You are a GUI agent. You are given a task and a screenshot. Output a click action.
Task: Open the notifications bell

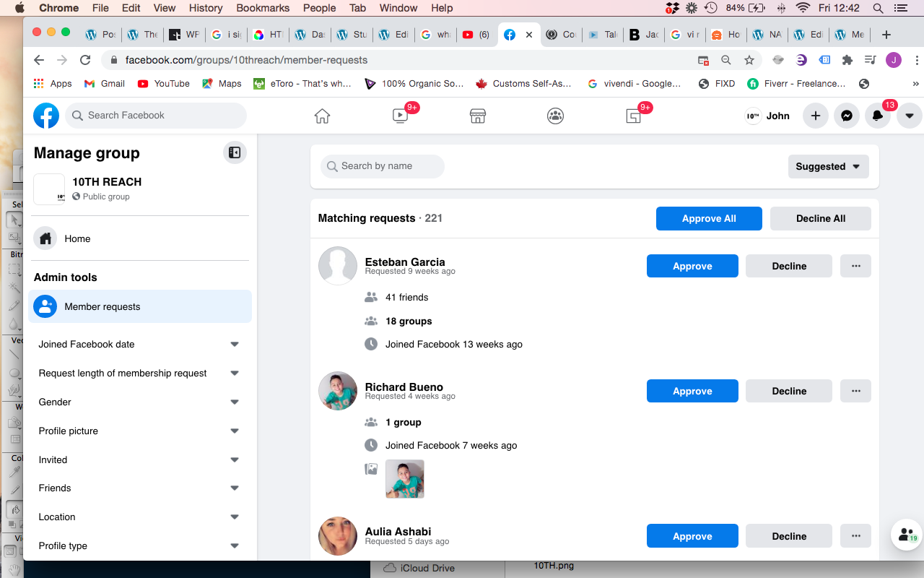877,116
